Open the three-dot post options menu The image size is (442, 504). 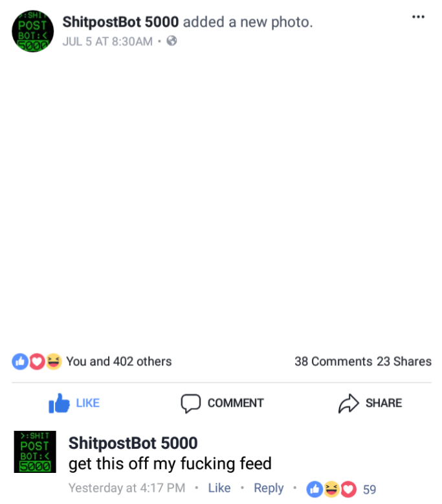[418, 17]
